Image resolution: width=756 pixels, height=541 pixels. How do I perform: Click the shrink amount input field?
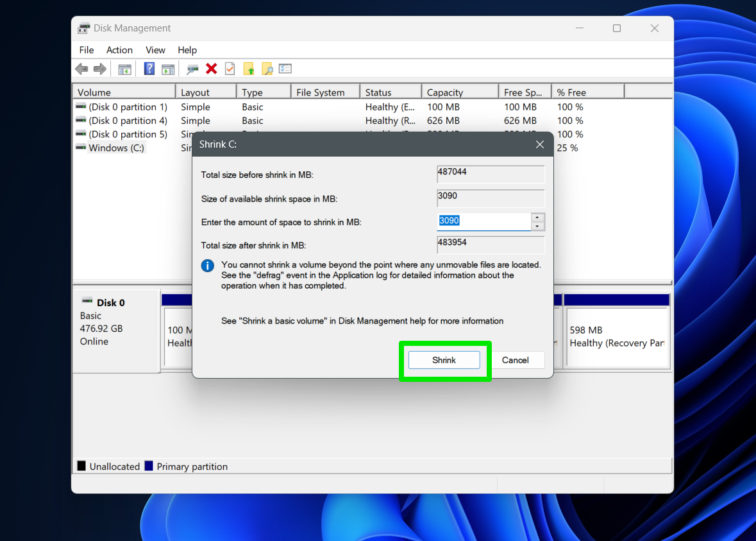[x=484, y=221]
